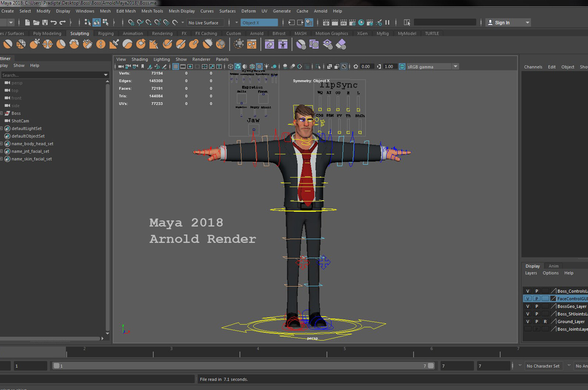Select the Sculpt tool on the Sculpting shelf

click(8, 44)
